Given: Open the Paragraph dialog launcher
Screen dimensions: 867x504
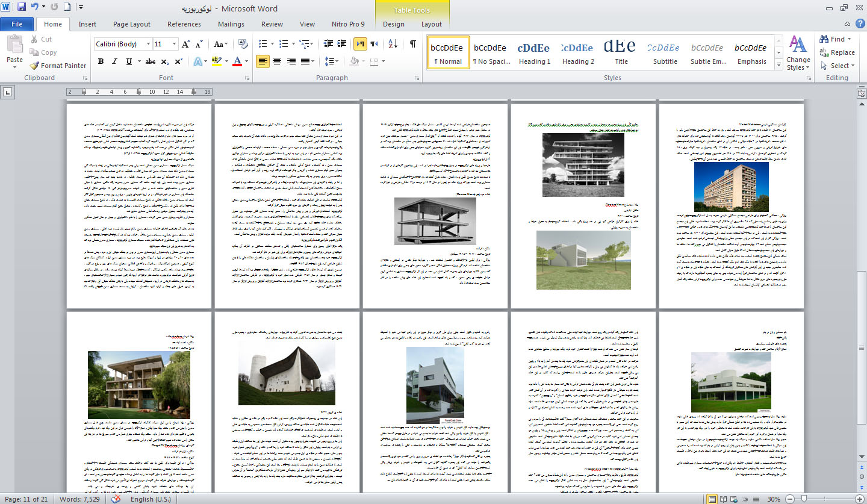Looking at the screenshot, I should click(x=418, y=78).
